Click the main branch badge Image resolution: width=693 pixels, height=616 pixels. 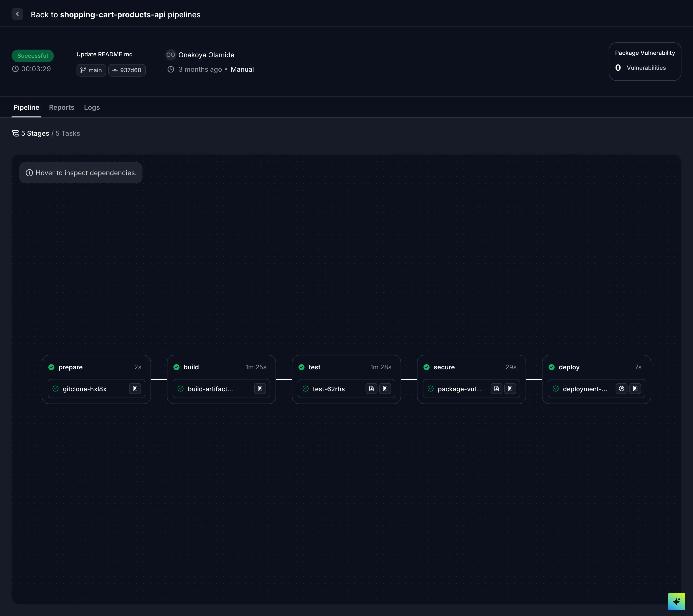(x=91, y=70)
